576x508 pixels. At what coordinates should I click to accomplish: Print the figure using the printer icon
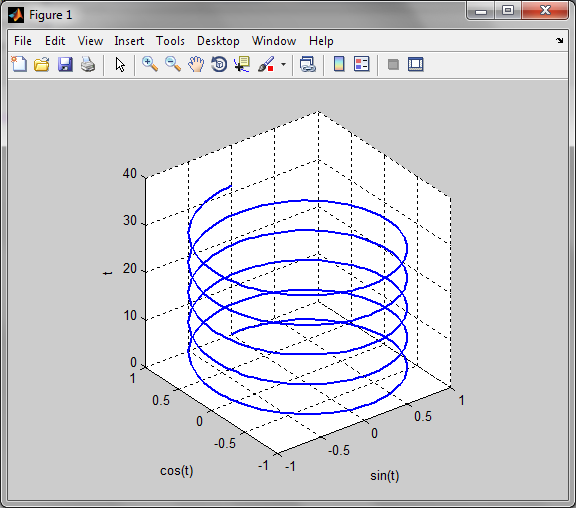pos(88,64)
